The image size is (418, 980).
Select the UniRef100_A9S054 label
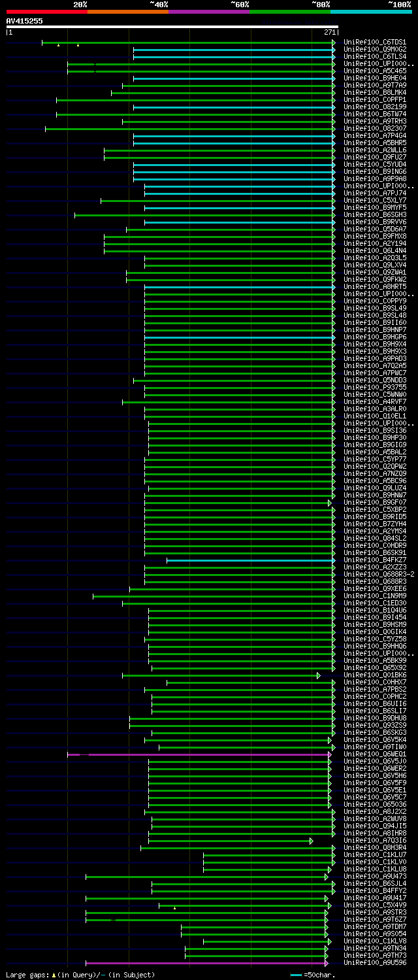tap(374, 934)
